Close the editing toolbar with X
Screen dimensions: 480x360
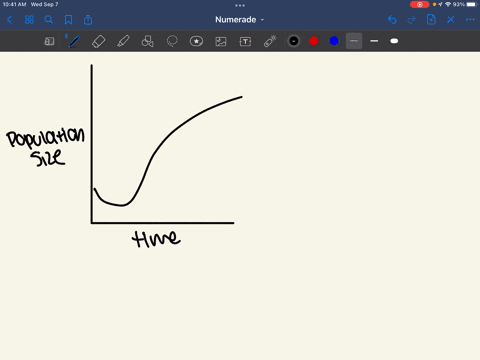pos(451,20)
